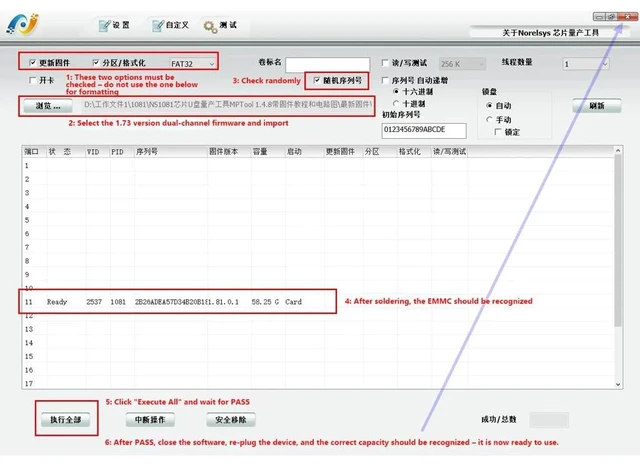Open the 测试 gear test icon
Viewport: 640px width, 467px height.
click(x=220, y=26)
